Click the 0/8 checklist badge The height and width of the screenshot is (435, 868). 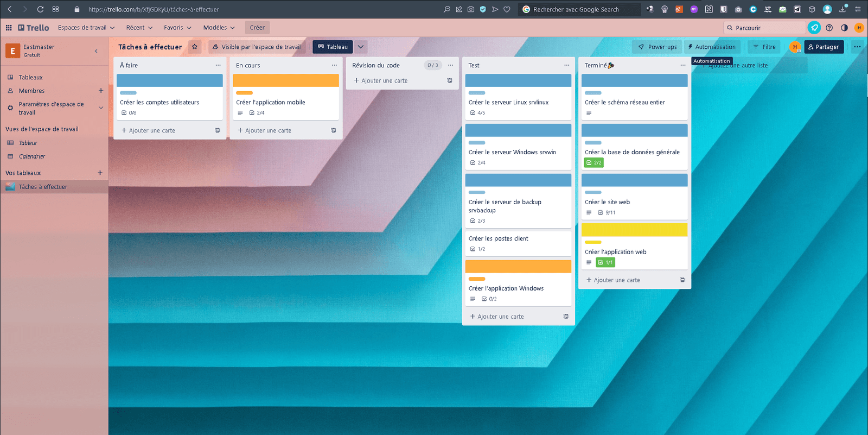(129, 113)
